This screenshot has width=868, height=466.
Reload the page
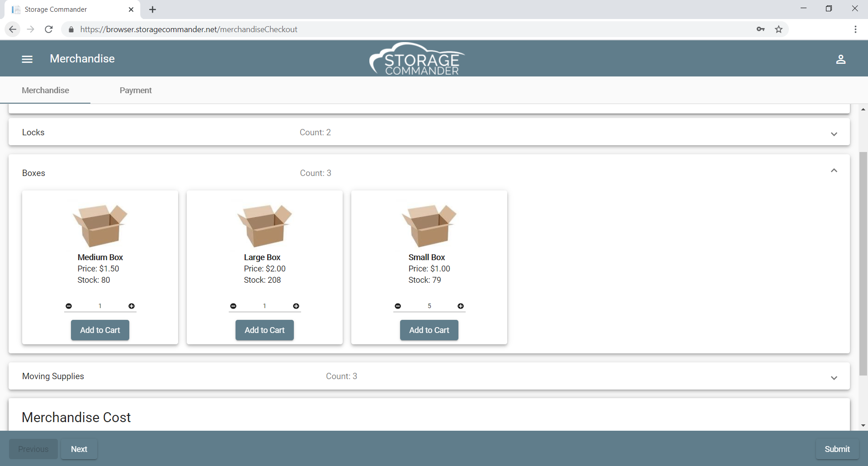tap(48, 29)
